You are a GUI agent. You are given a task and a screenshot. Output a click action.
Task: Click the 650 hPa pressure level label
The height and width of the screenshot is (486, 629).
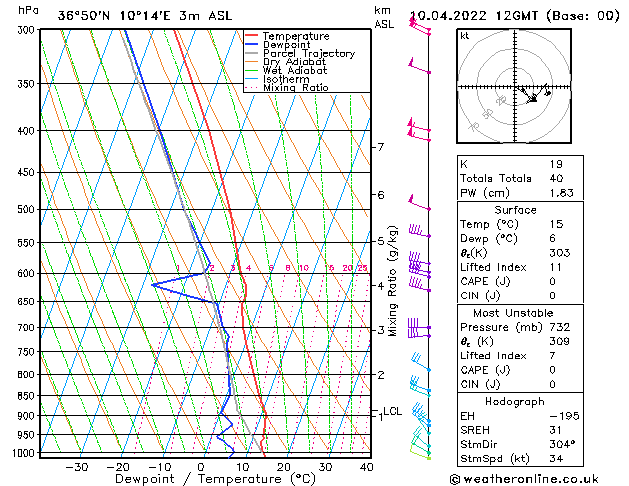point(28,302)
